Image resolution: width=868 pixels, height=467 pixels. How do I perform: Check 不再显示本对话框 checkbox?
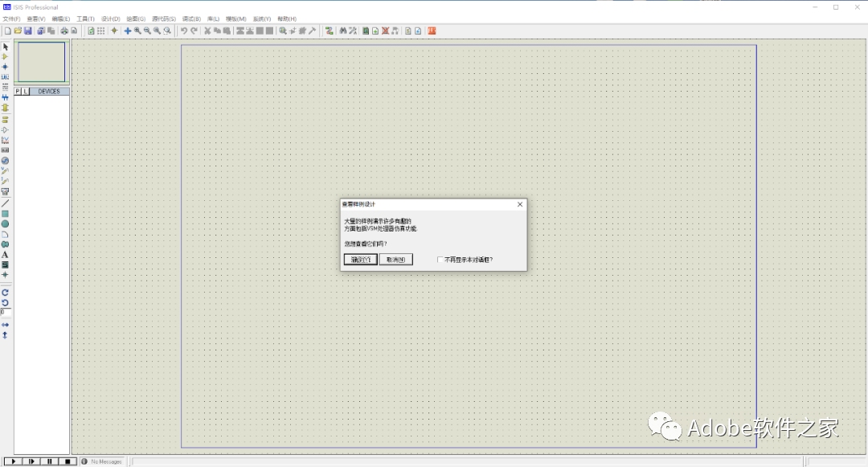click(440, 259)
